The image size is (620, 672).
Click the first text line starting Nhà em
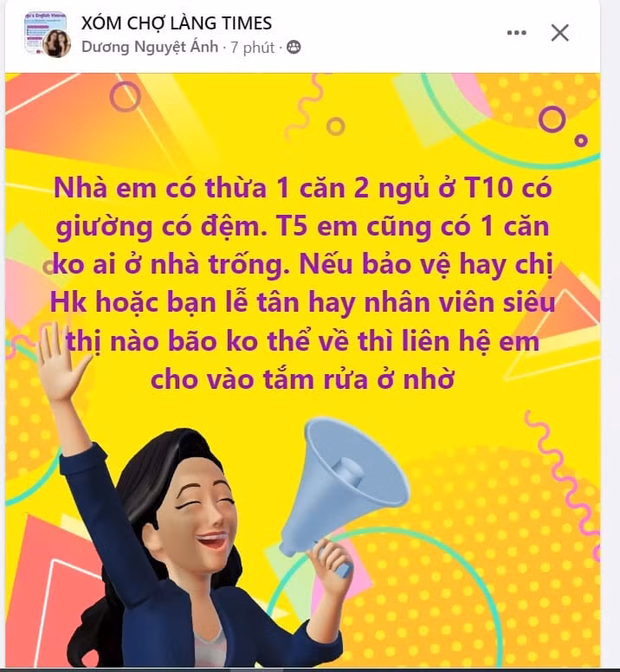click(x=302, y=187)
